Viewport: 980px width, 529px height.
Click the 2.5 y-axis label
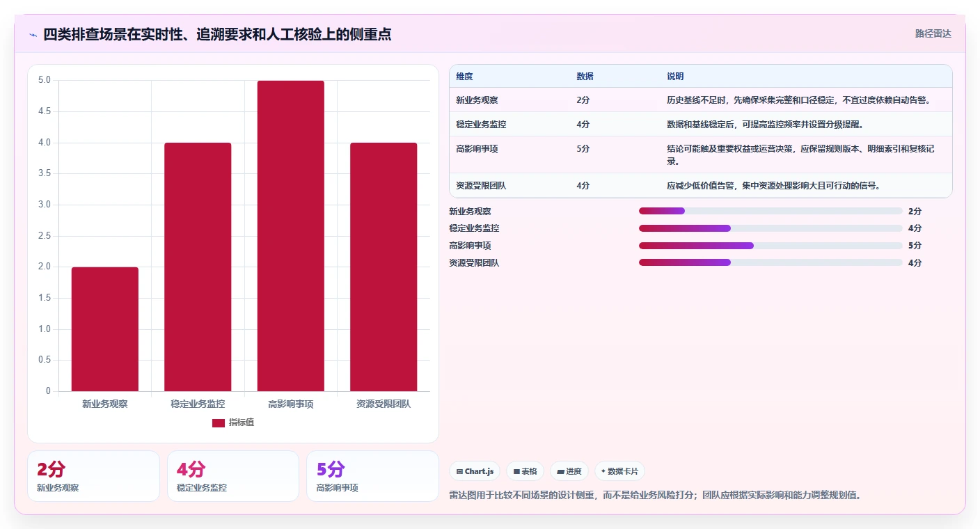click(x=44, y=236)
